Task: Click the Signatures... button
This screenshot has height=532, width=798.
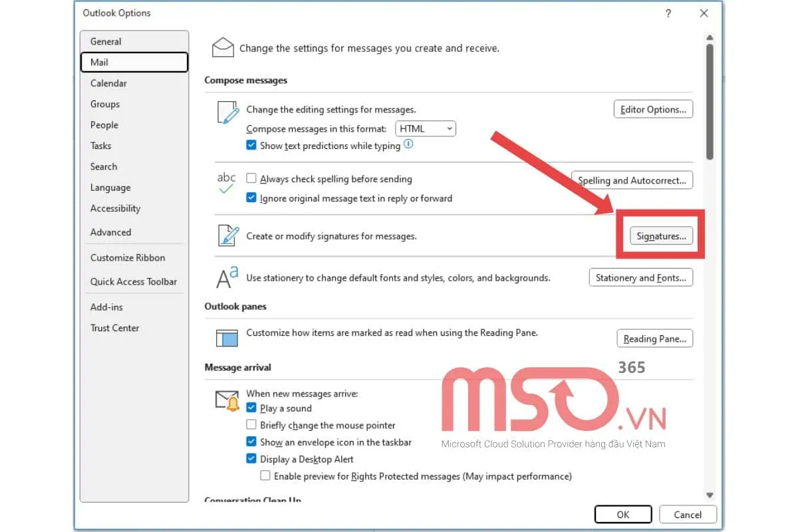Action: [660, 236]
